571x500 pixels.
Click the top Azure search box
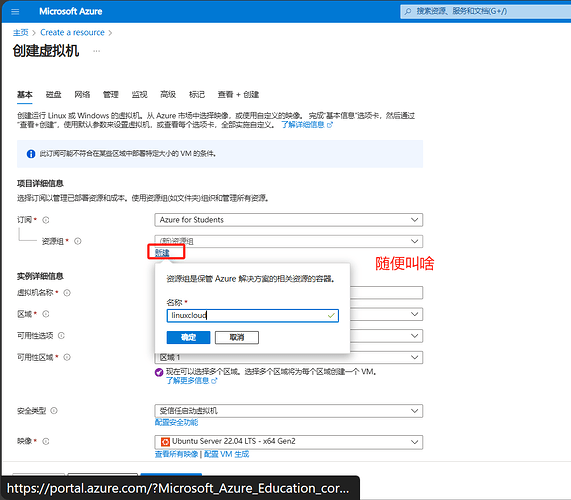click(486, 11)
